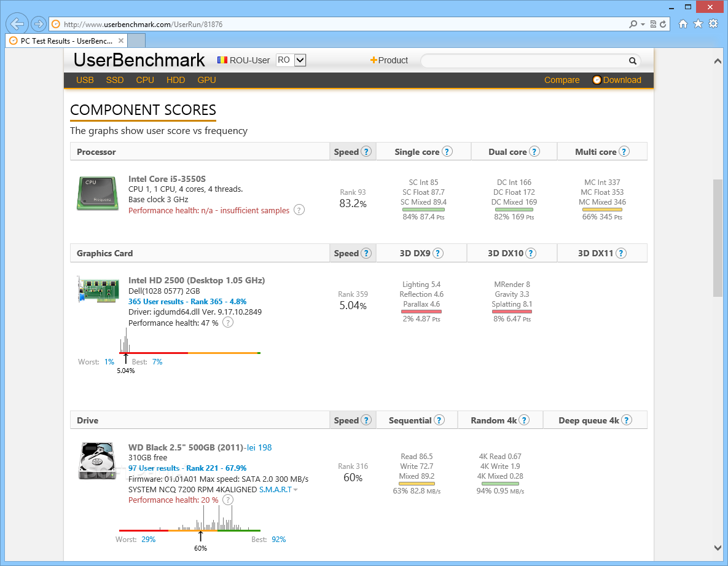Expand the S.M.A.R.T dropdown arrow
The image size is (728, 566).
(296, 490)
